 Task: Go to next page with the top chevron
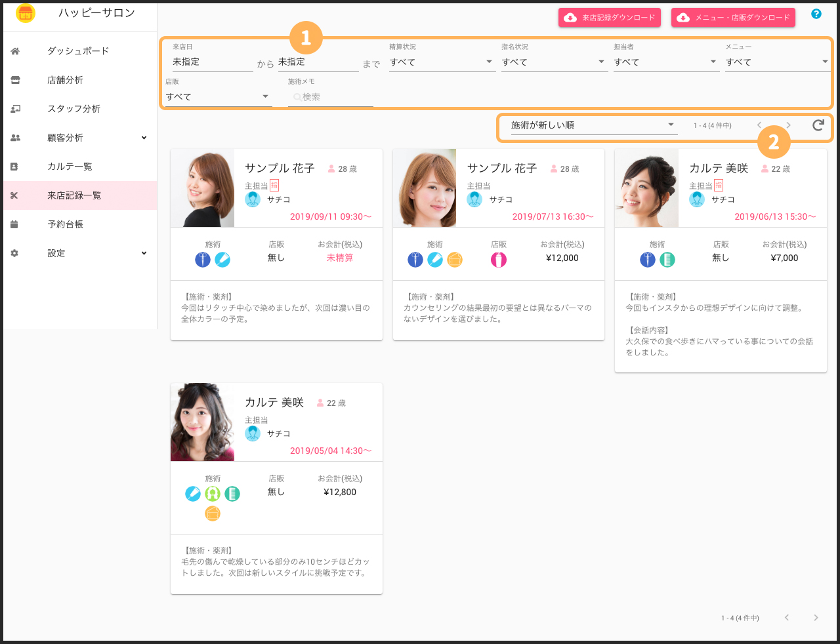(x=788, y=125)
